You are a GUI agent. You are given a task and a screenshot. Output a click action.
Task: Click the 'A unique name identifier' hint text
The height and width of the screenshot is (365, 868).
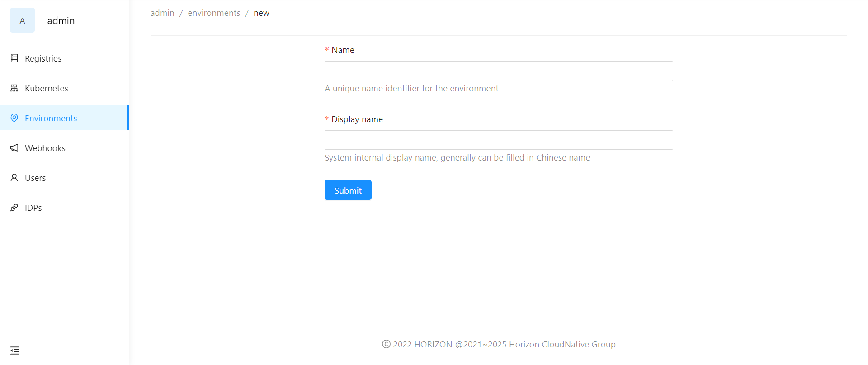pos(411,89)
